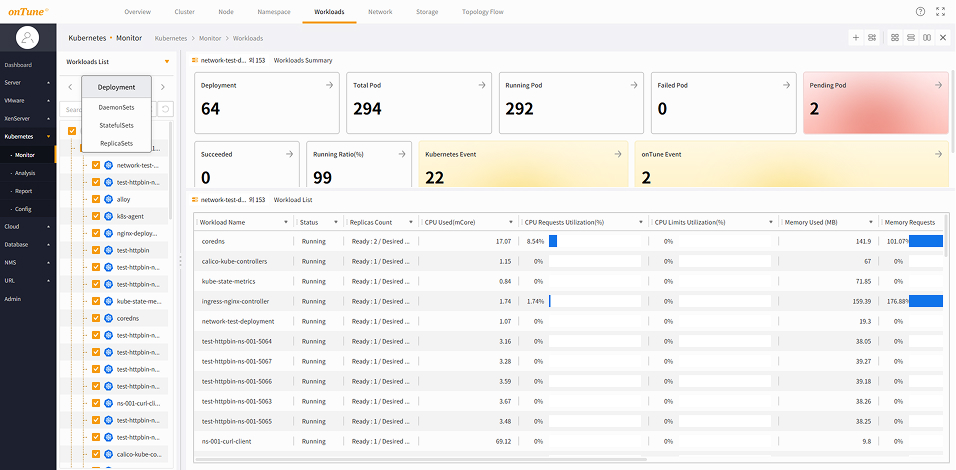The width and height of the screenshot is (956, 470).
Task: Click coredns memory requests bar
Action: click(926, 241)
